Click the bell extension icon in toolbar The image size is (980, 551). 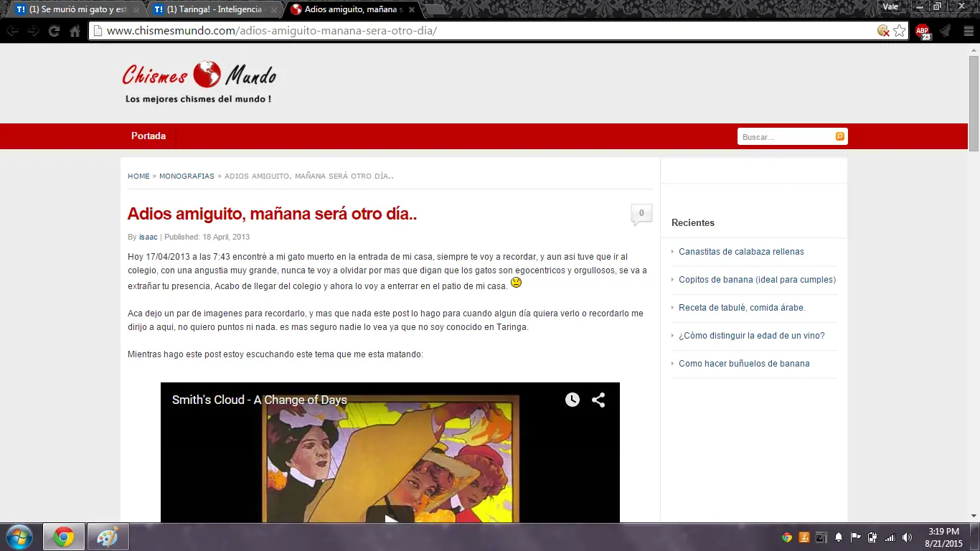tap(945, 31)
